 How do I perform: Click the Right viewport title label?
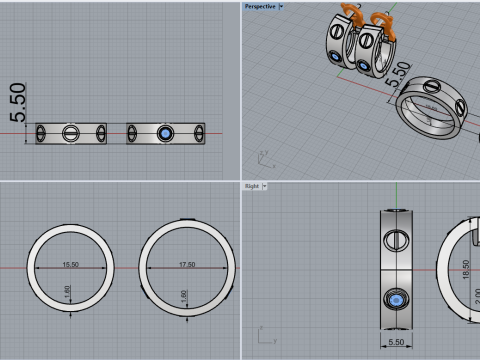[x=252, y=186]
